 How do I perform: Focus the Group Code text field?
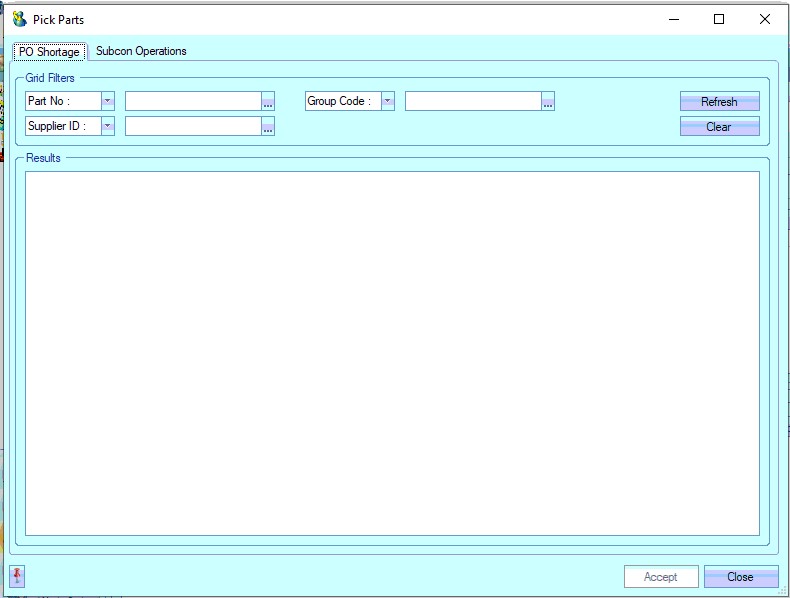click(472, 102)
